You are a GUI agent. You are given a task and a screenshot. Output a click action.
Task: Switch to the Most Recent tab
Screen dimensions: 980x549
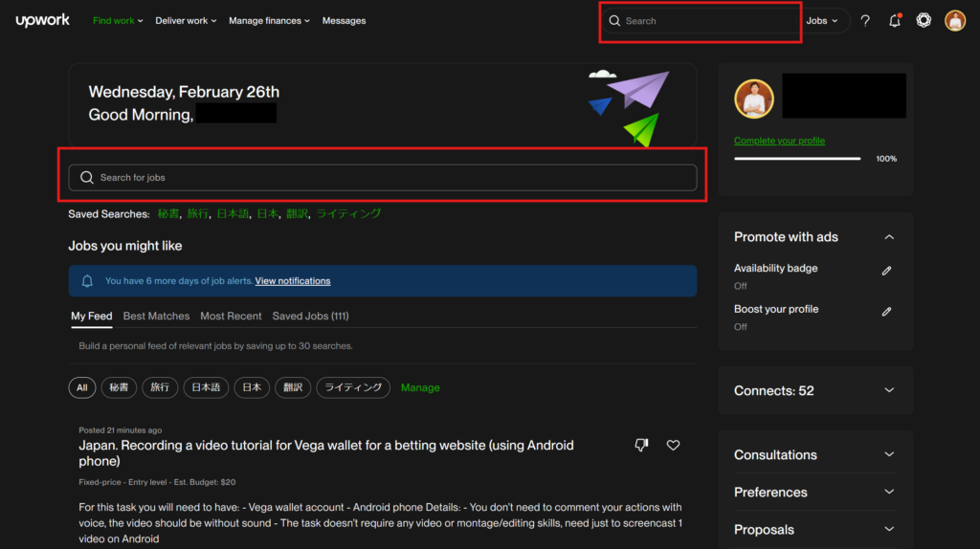(231, 316)
